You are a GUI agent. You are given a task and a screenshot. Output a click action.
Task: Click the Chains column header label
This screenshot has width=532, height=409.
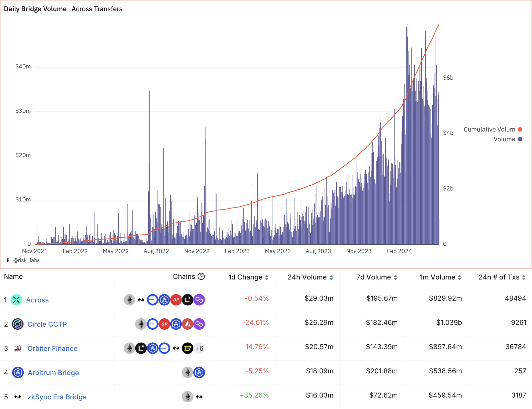coord(184,276)
